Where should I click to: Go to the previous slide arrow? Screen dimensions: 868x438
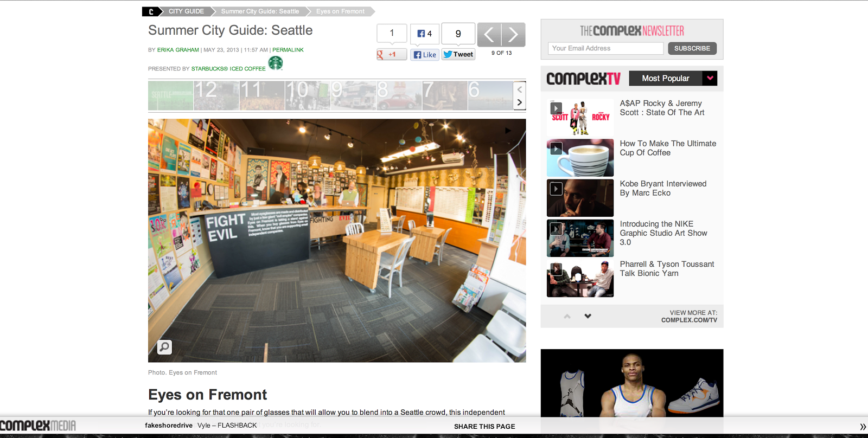489,35
